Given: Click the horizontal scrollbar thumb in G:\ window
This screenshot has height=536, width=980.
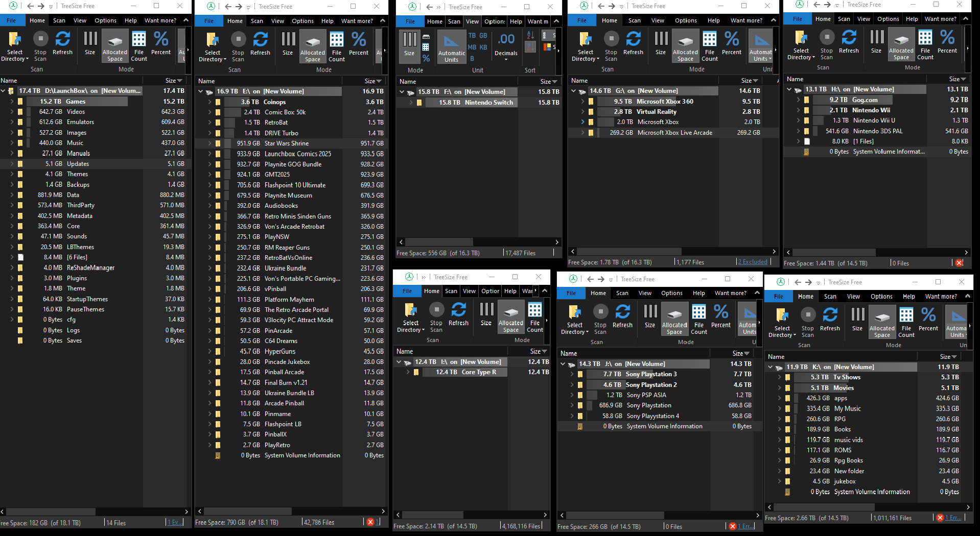Looking at the screenshot, I should [629, 251].
